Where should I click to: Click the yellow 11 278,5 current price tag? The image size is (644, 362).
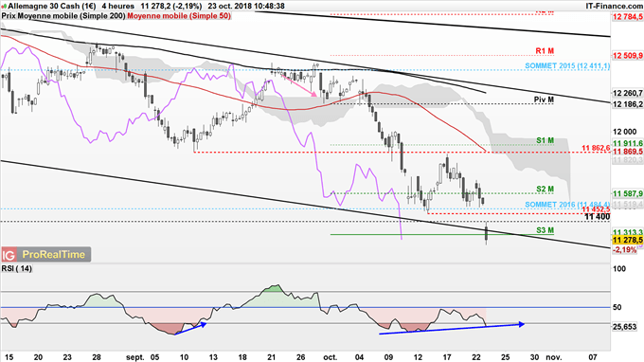point(627,241)
